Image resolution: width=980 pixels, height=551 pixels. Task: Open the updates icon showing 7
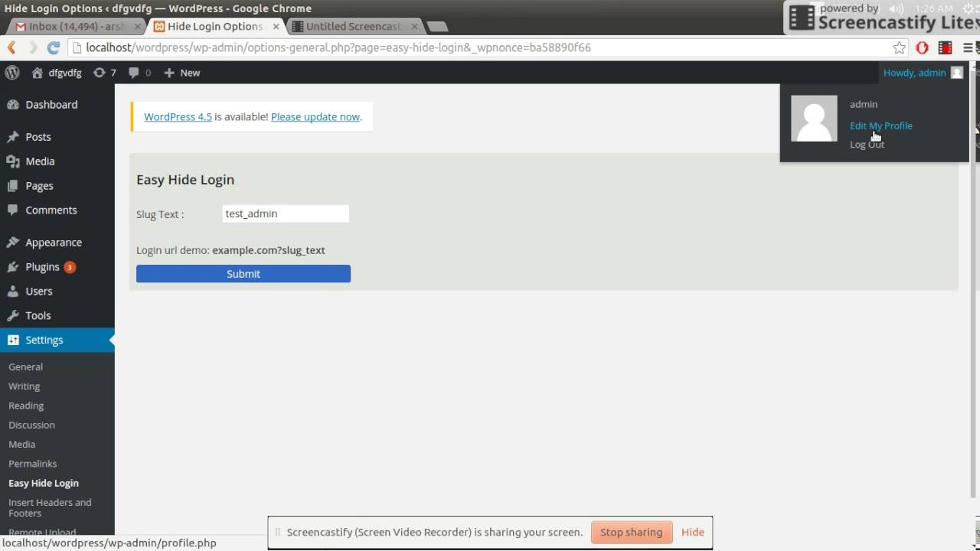[x=99, y=73]
